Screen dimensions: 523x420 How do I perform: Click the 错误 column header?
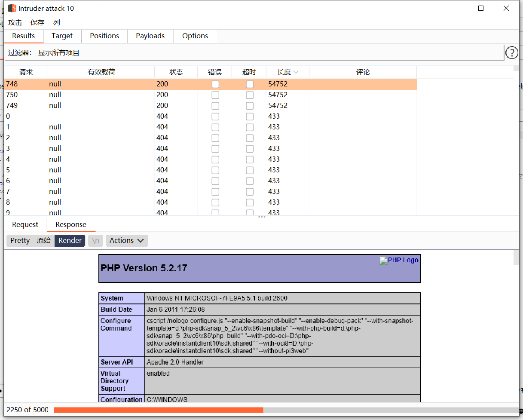click(215, 72)
